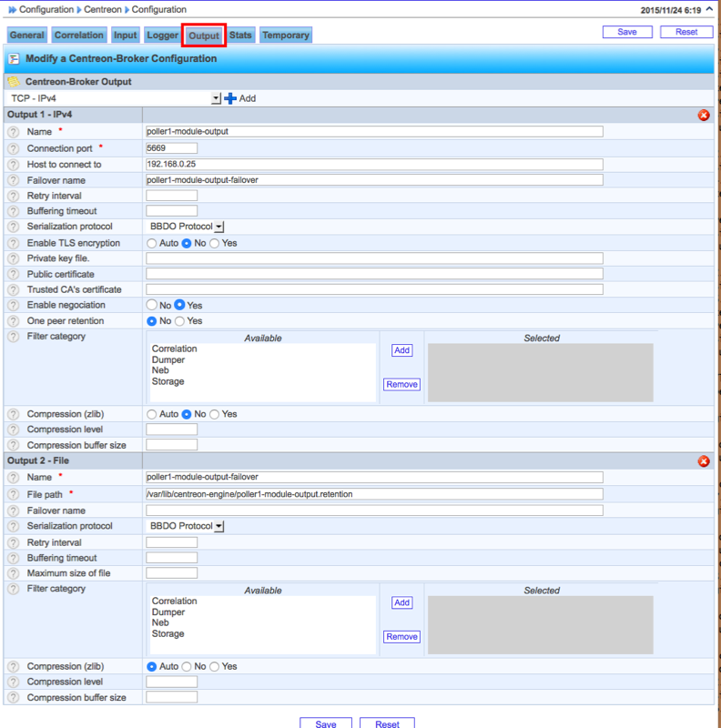Choose Yes for One peer retention
721x728 pixels.
[x=179, y=321]
